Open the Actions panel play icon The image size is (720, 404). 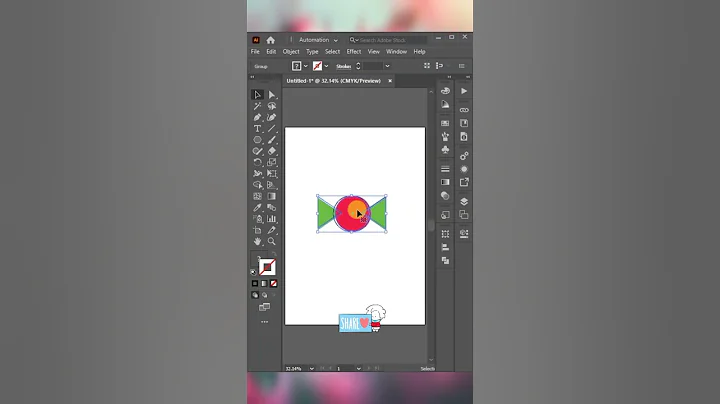click(x=464, y=91)
